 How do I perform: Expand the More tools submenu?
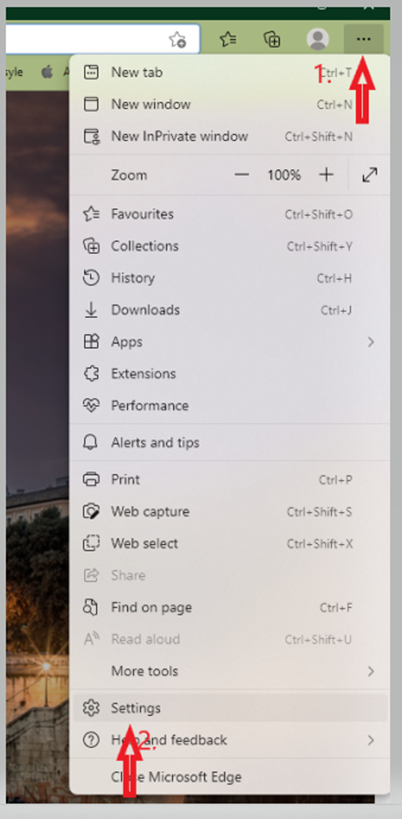(x=230, y=671)
